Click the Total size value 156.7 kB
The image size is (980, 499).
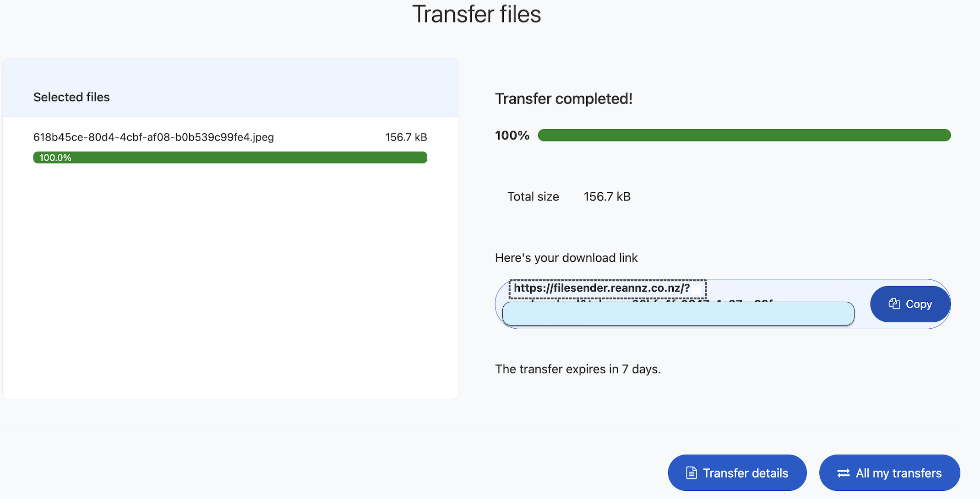coord(607,197)
